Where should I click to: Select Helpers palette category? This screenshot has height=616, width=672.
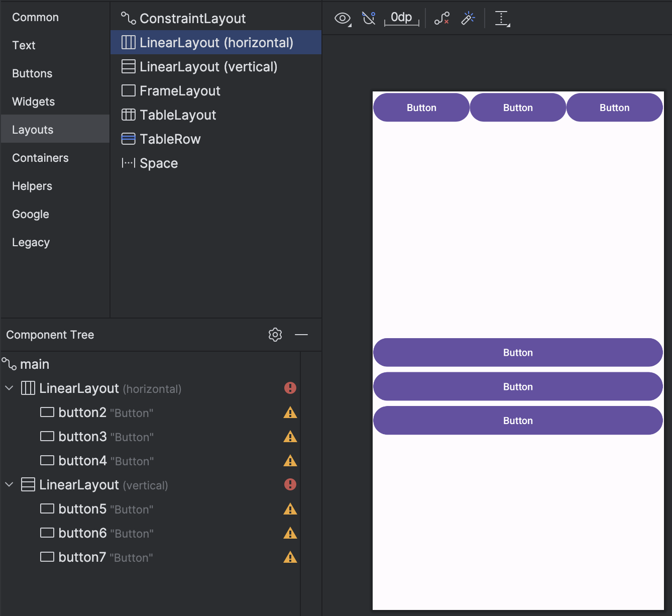coord(55,186)
